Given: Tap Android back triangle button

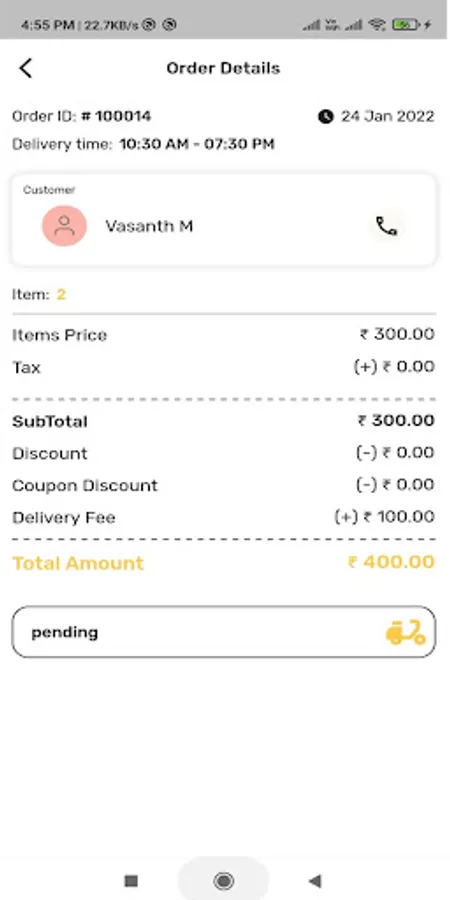Looking at the screenshot, I should (x=314, y=880).
